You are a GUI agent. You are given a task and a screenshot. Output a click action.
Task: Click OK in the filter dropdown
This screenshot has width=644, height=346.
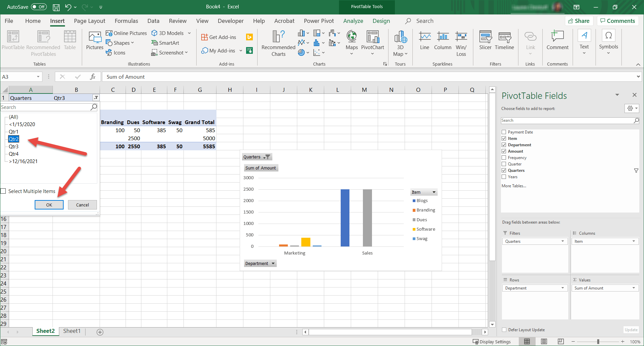49,205
